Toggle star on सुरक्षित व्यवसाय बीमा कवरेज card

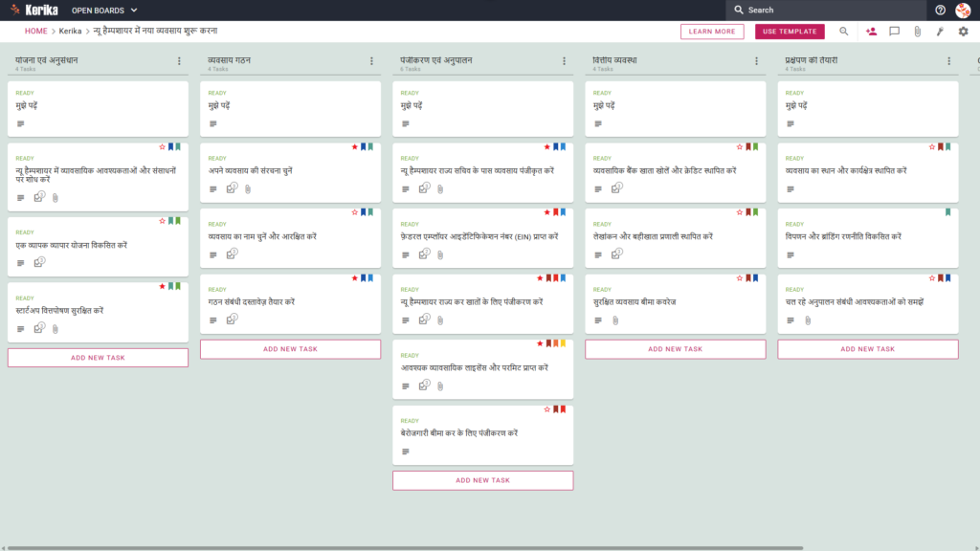(x=740, y=278)
